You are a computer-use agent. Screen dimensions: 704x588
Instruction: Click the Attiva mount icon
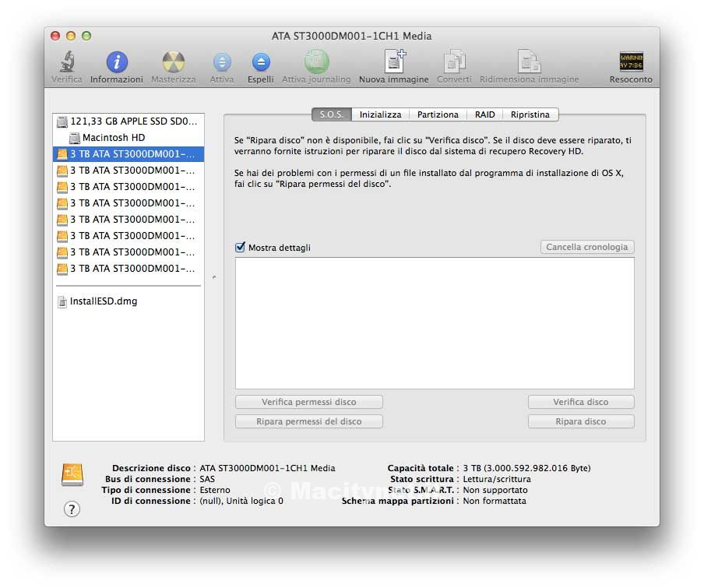(222, 62)
